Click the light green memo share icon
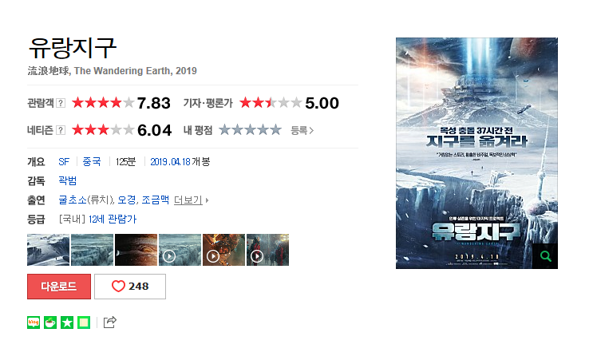The width and height of the screenshot is (597, 364). [x=84, y=322]
